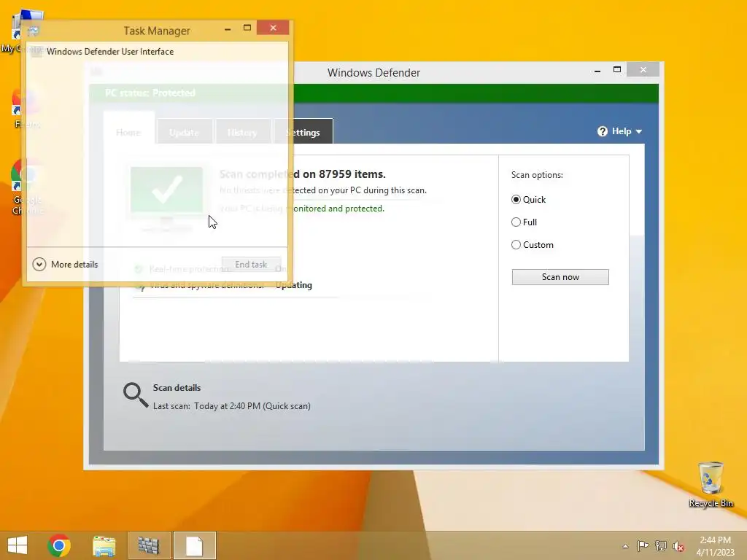Screen dimensions: 747x560
Task: Click the Help question mark icon
Action: tap(602, 131)
